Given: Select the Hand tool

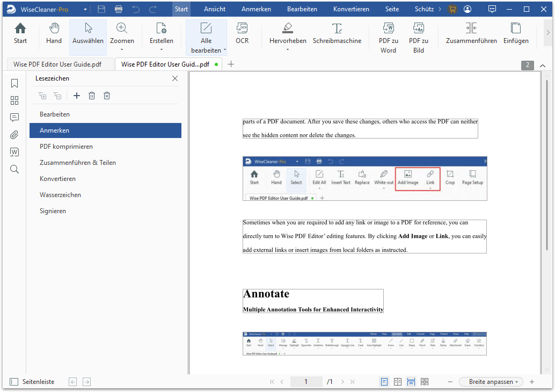Looking at the screenshot, I should pyautogui.click(x=54, y=34).
